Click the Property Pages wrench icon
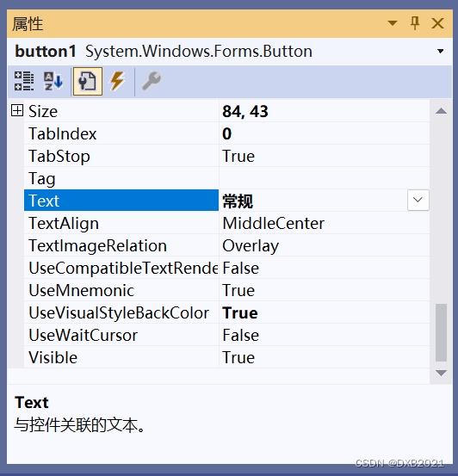 click(x=152, y=81)
